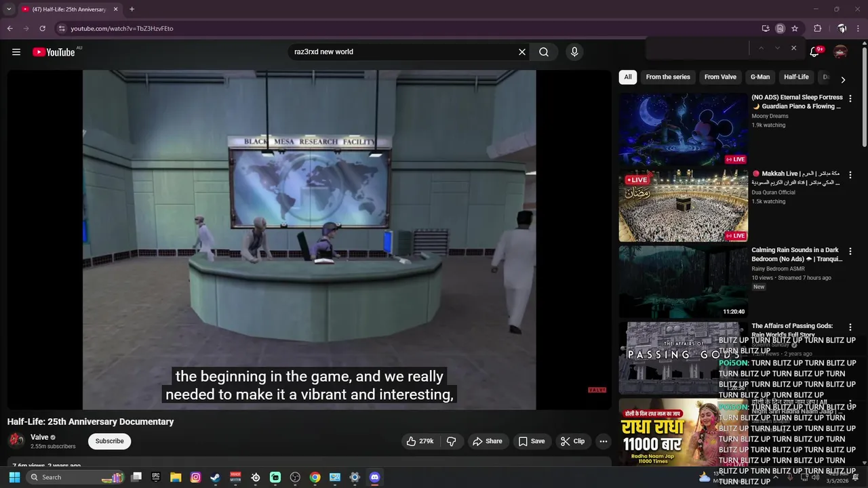Go back in browser history

pos(9,28)
